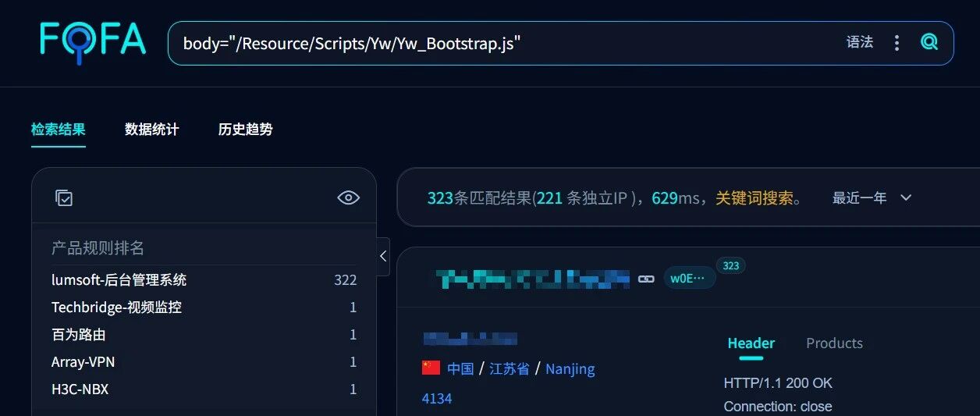Click the 江苏省 province link
This screenshot has width=980, height=416.
coord(510,368)
